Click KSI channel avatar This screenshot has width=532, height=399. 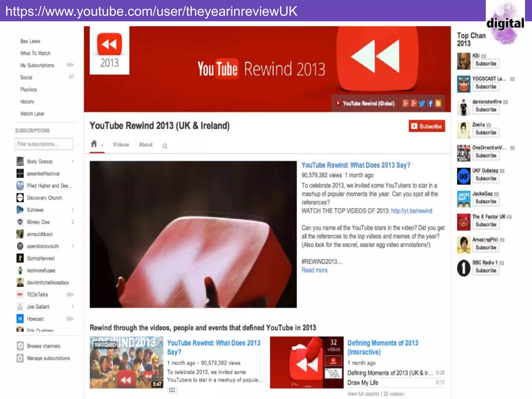464,61
